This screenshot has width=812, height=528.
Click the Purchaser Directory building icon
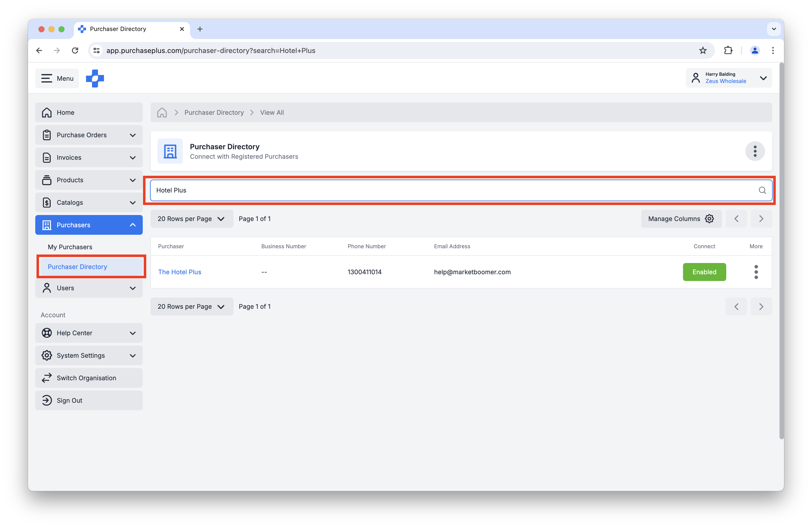click(x=170, y=151)
